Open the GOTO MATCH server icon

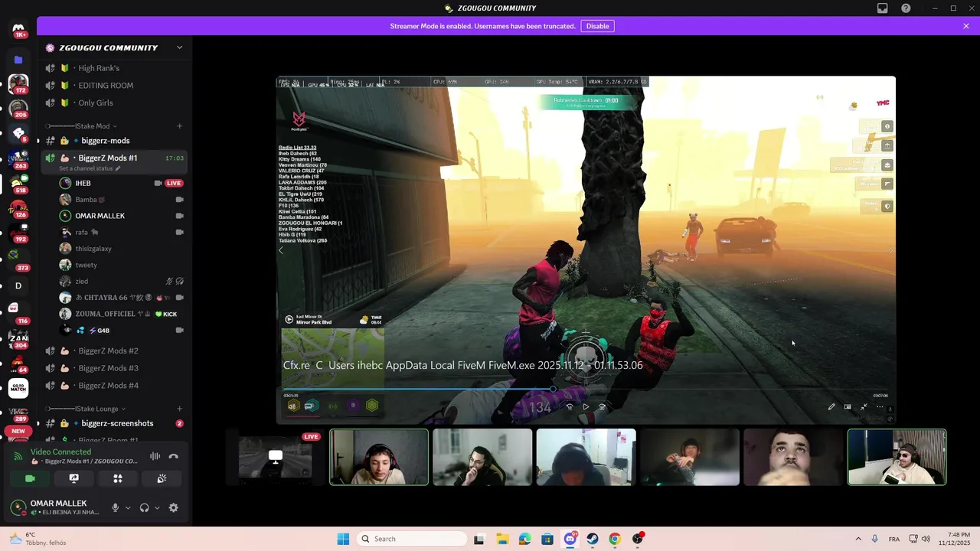pos(18,388)
